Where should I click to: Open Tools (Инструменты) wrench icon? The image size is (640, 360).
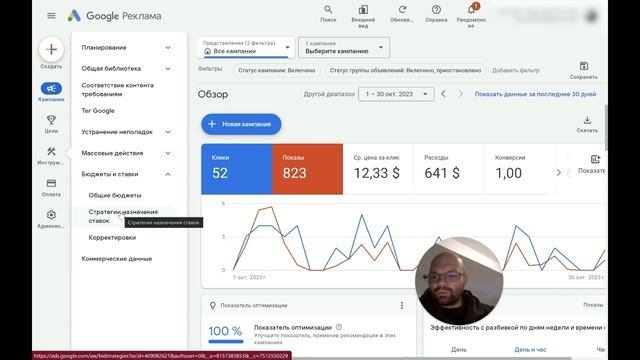(x=51, y=156)
